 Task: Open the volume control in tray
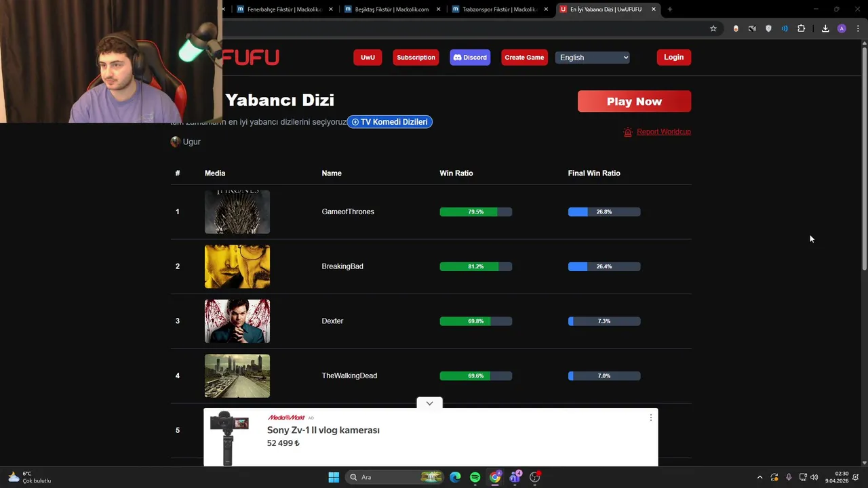click(814, 477)
